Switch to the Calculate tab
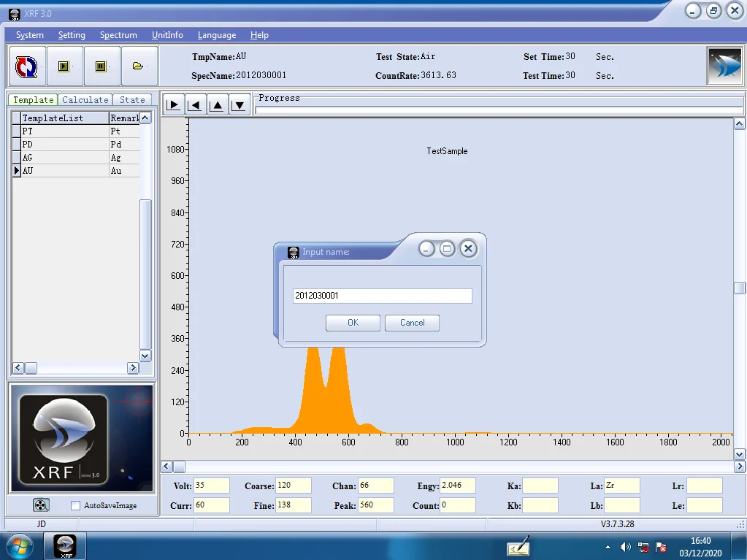This screenshot has width=747, height=560. [85, 100]
